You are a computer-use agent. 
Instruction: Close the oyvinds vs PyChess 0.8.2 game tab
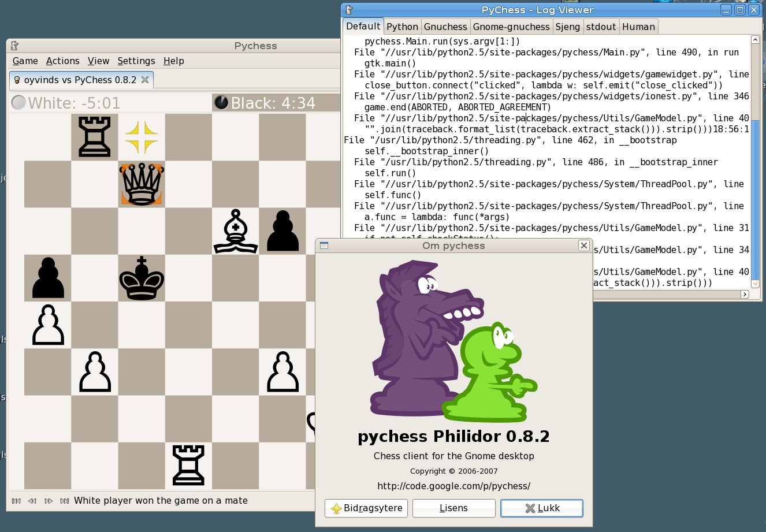coord(145,80)
